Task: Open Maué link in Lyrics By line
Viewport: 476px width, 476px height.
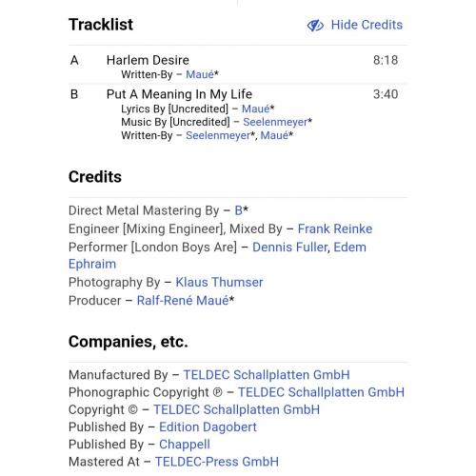Action: tap(255, 109)
